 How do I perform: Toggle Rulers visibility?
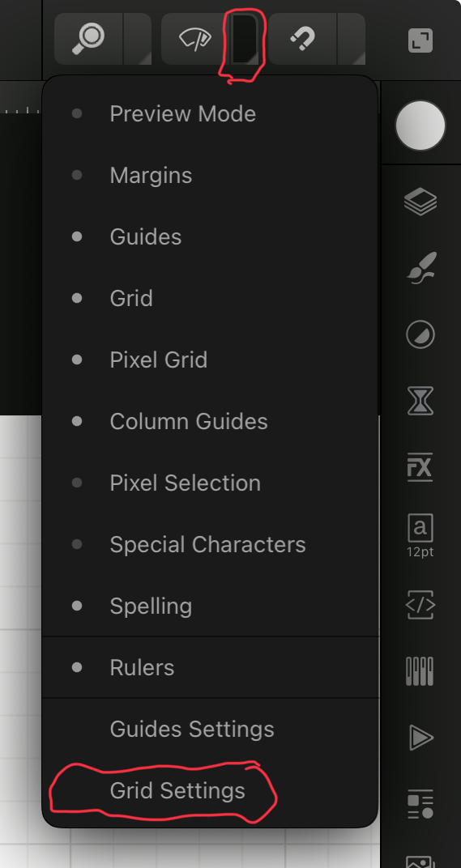(x=211, y=668)
